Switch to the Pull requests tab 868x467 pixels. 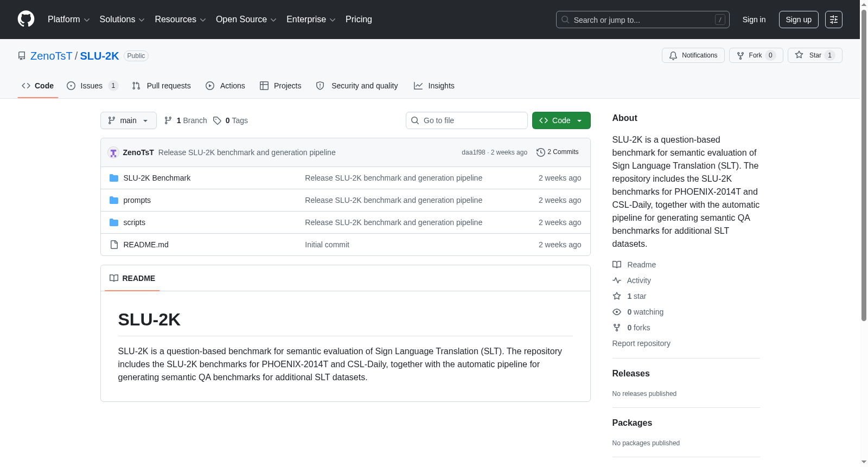pyautogui.click(x=162, y=86)
